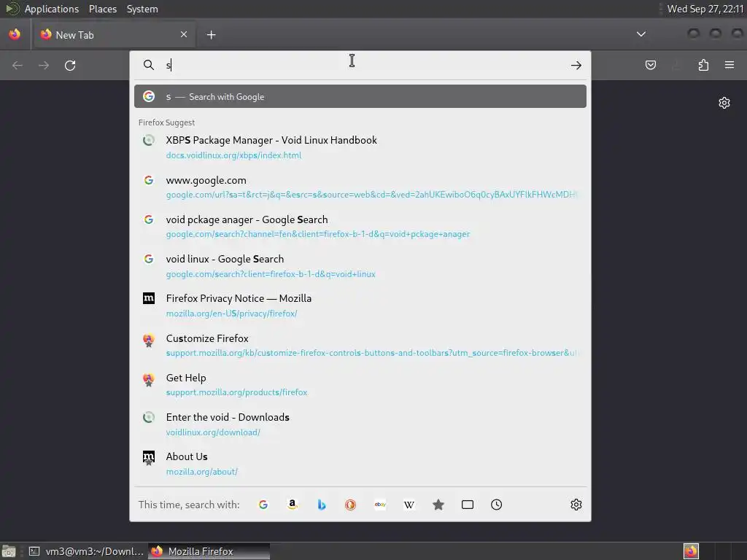Search this time with DuckDuckGo
747x560 pixels.
[351, 505]
